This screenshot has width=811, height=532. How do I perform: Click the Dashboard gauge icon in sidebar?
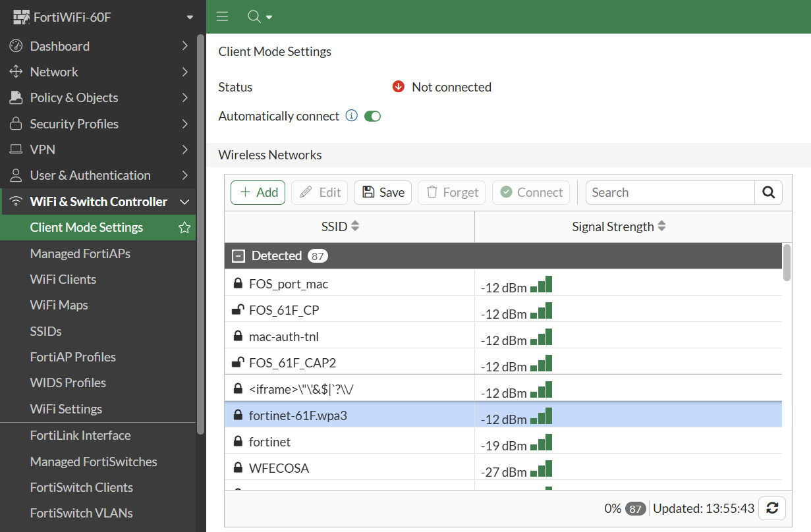coord(16,46)
